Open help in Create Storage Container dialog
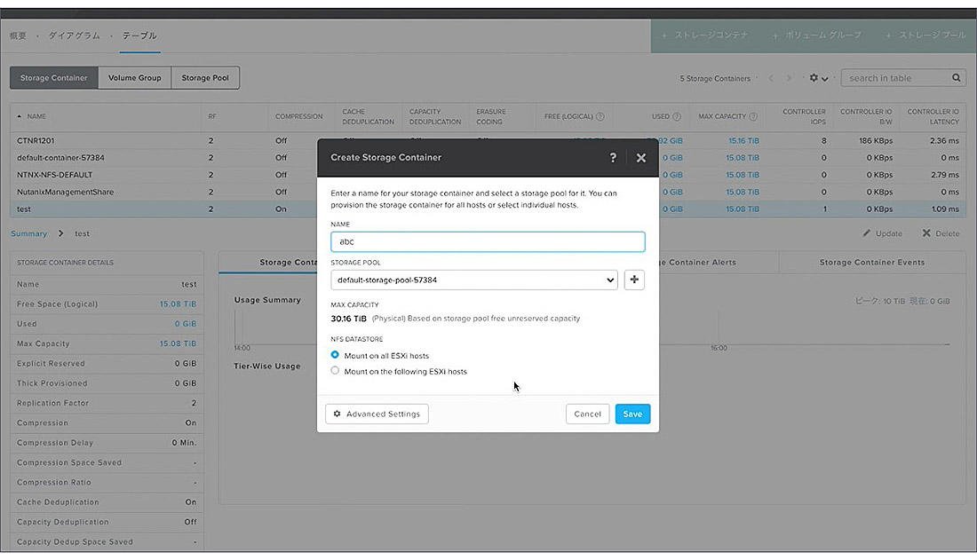 [x=613, y=158]
